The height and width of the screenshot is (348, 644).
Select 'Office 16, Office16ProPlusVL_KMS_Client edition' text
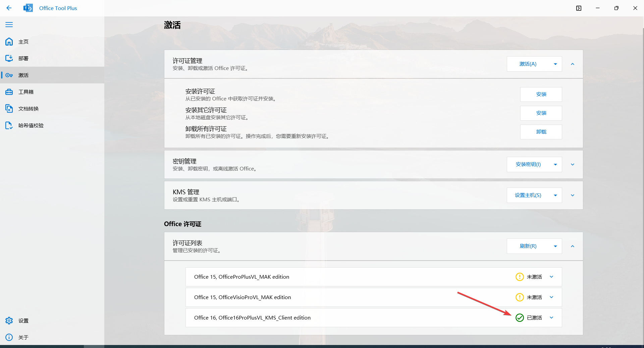pos(252,318)
